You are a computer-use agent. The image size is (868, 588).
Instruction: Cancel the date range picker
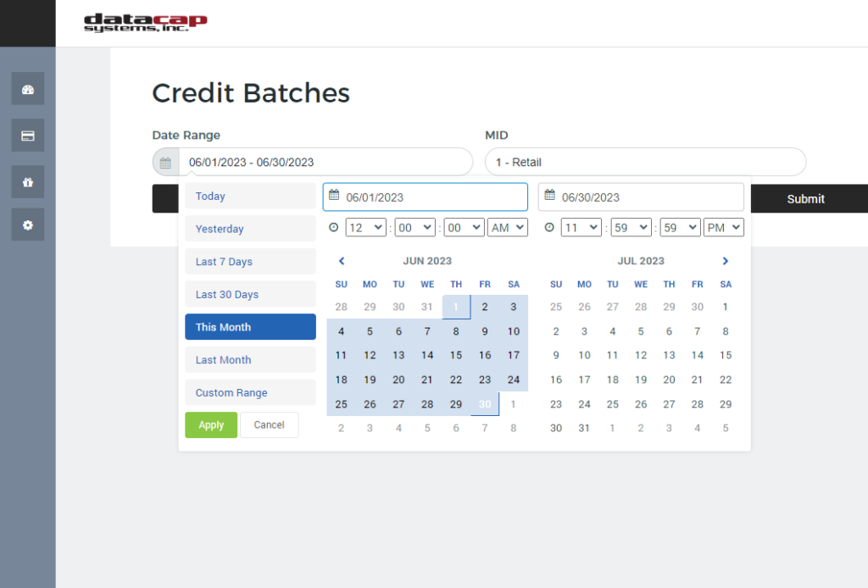pyautogui.click(x=269, y=424)
